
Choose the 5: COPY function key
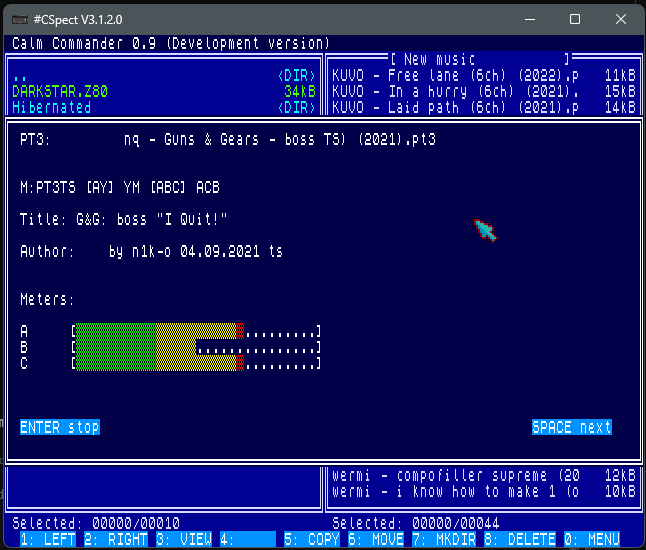[x=312, y=539]
